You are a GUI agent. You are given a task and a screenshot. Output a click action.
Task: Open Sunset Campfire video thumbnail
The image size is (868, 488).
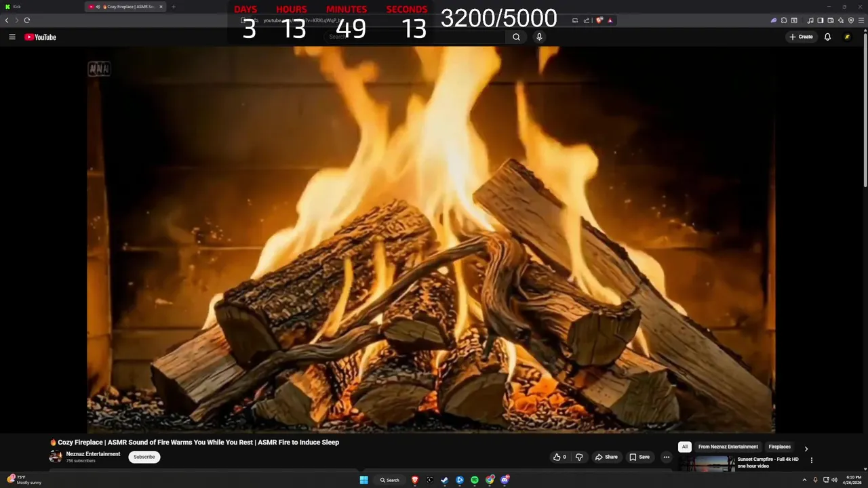(707, 464)
